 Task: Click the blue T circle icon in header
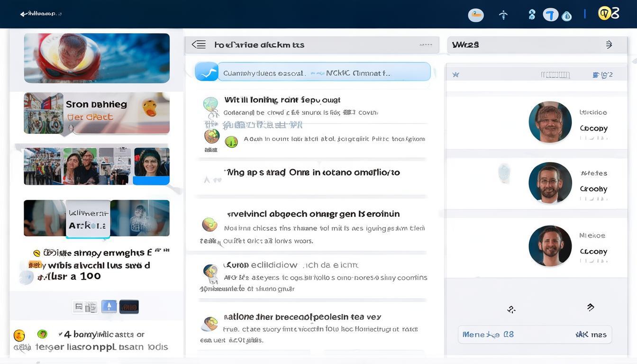[x=550, y=15]
